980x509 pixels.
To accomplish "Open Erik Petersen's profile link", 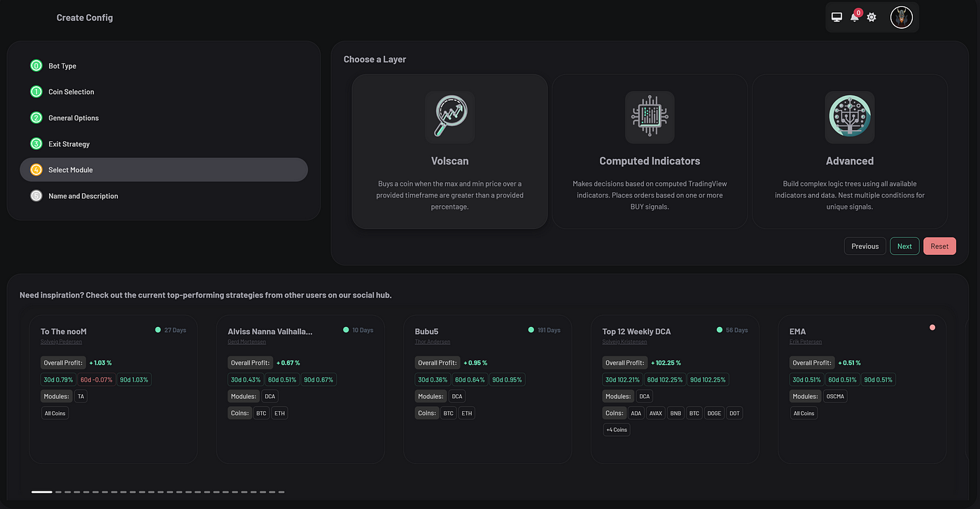I will (806, 342).
